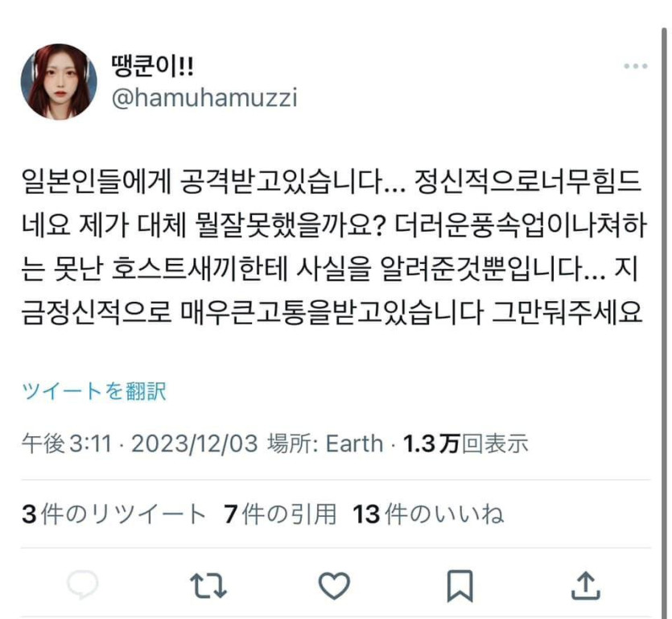Image resolution: width=672 pixels, height=619 pixels.
Task: Open the @hamuhamuzzi profile handle
Action: [204, 97]
